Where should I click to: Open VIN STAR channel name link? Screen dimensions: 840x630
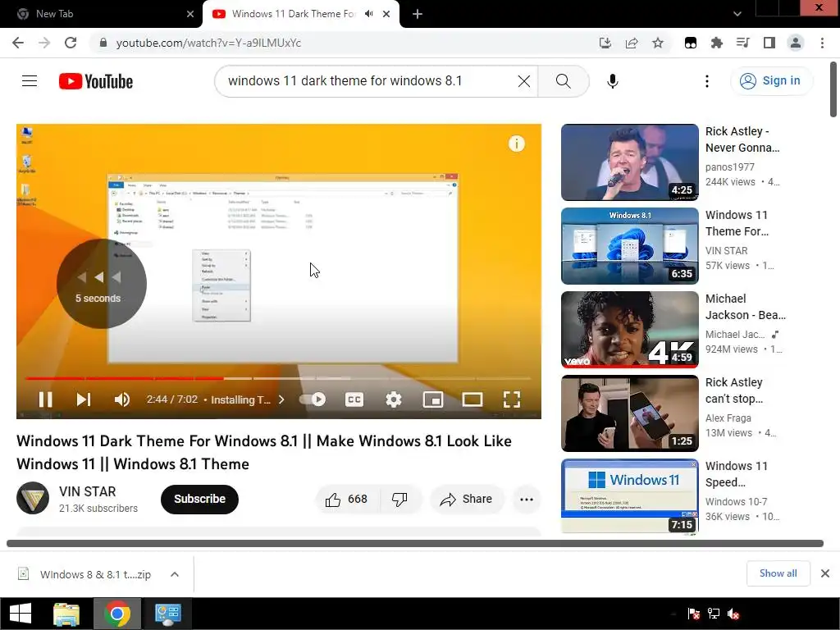click(87, 491)
